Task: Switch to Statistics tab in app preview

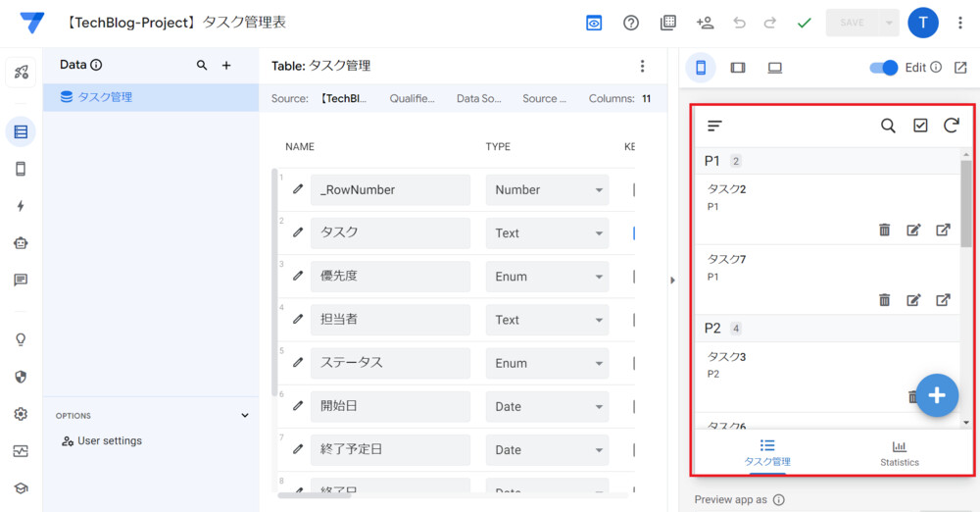Action: 899,453
